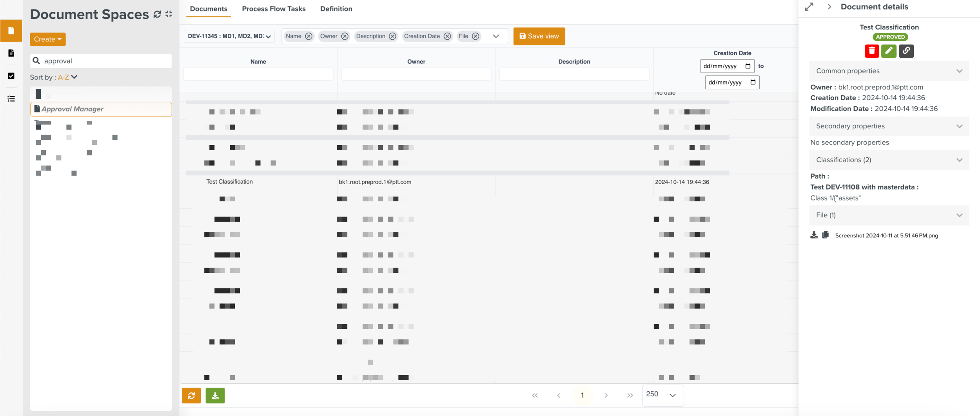Click the Description column filter field
The height and width of the screenshot is (416, 980).
tap(574, 74)
